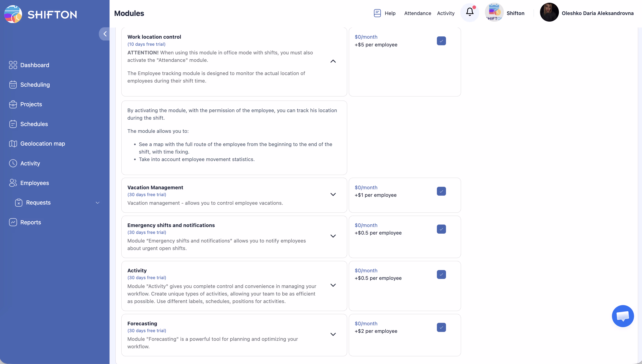Click the Employees people icon
The height and width of the screenshot is (364, 642).
click(x=13, y=183)
